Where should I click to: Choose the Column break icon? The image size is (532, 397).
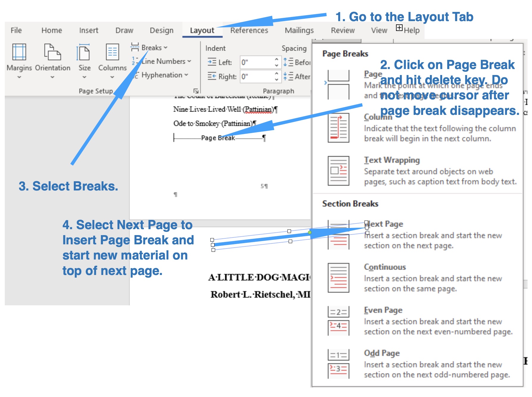pyautogui.click(x=338, y=128)
